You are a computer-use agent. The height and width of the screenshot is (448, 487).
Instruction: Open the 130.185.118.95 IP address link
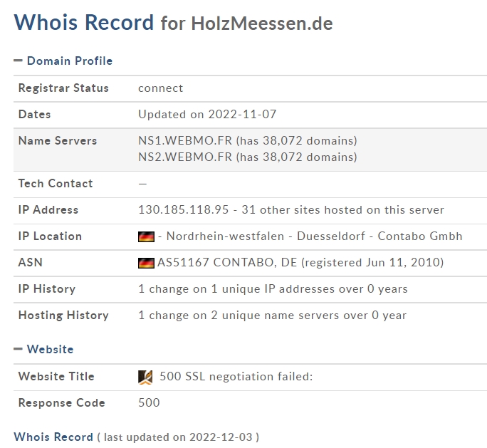point(183,209)
